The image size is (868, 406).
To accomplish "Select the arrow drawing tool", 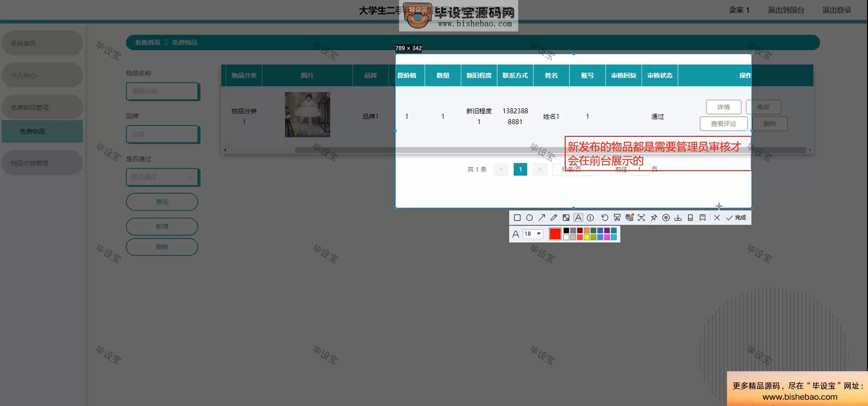I will coord(542,218).
